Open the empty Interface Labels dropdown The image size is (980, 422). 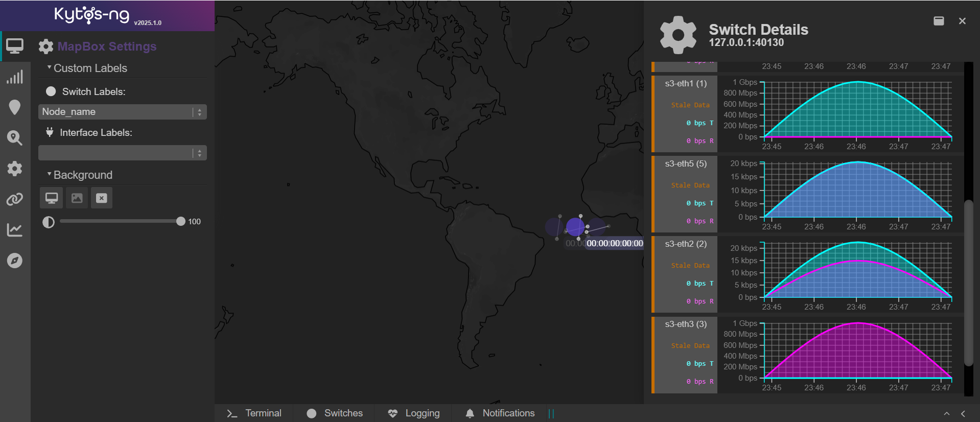pos(122,153)
